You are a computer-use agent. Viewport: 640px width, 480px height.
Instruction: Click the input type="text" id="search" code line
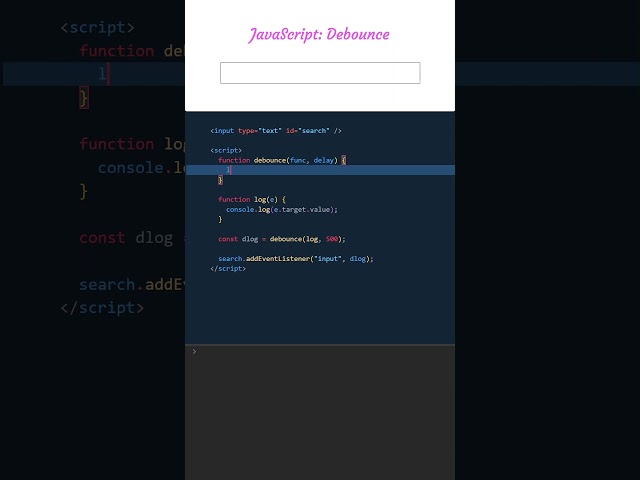click(276, 131)
